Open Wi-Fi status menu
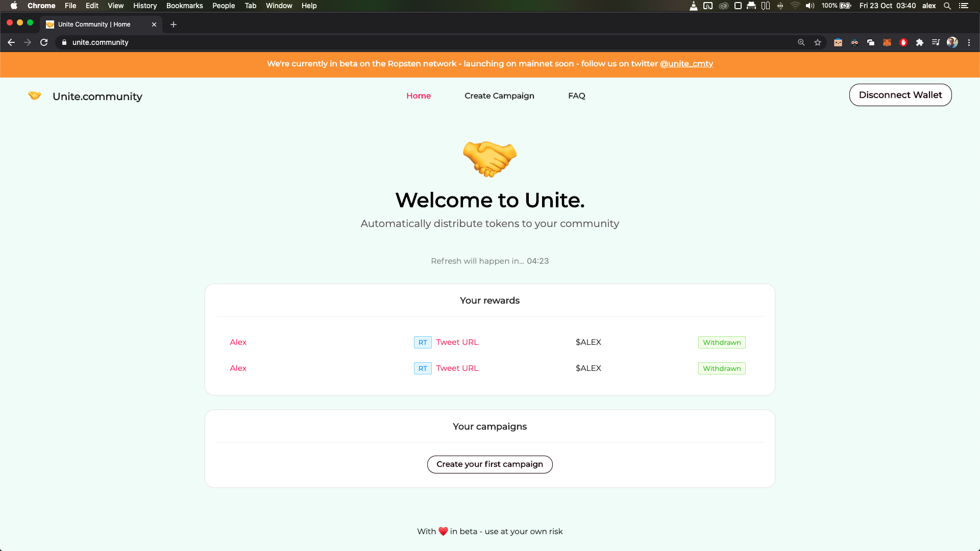Screen dimensions: 980x551 click(795, 6)
